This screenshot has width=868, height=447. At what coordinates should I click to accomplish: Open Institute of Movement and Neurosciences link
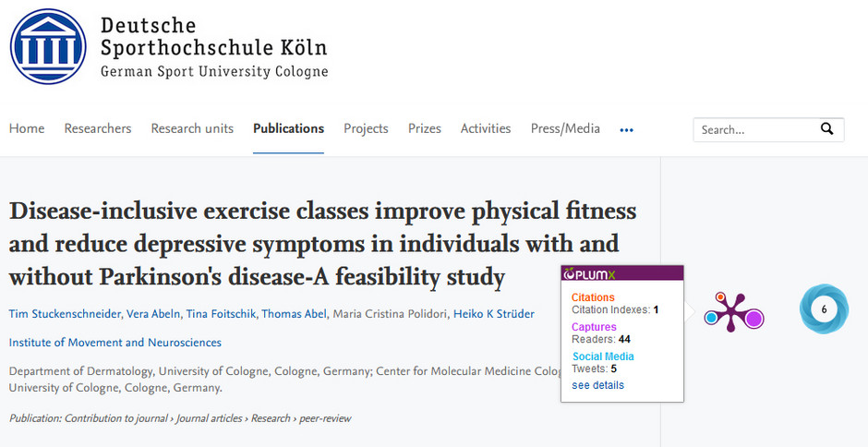pyautogui.click(x=115, y=343)
